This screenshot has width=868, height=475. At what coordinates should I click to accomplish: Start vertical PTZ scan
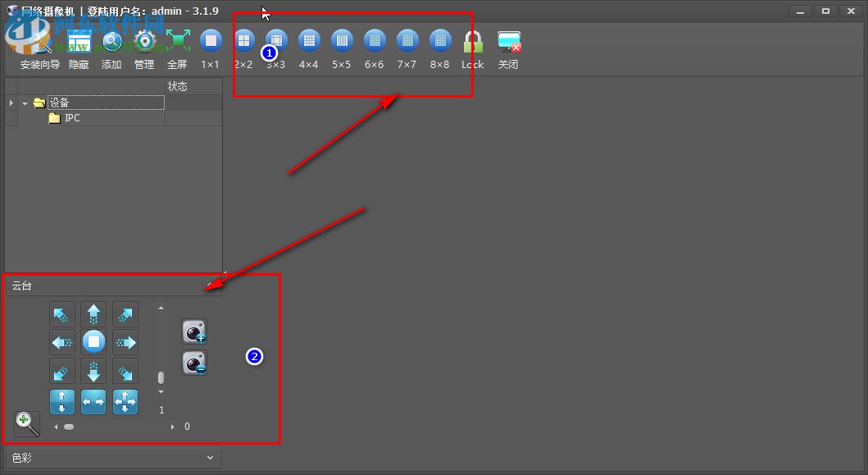[62, 402]
